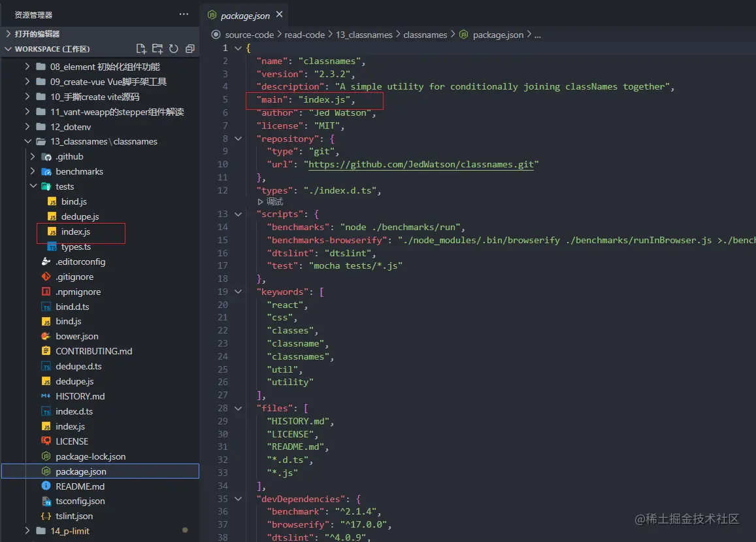
Task: Expand the 12_dotenv folder
Action: (27, 126)
